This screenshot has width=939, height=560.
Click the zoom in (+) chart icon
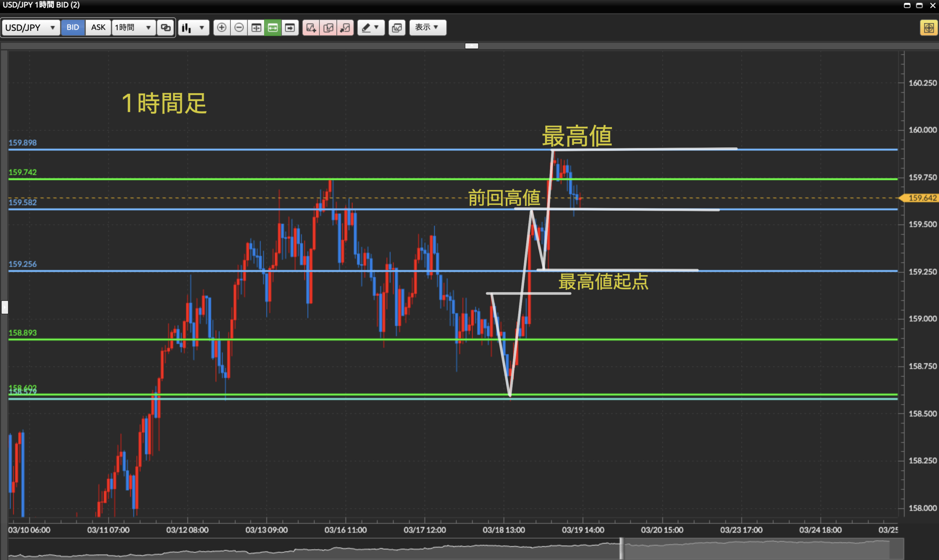pyautogui.click(x=222, y=27)
